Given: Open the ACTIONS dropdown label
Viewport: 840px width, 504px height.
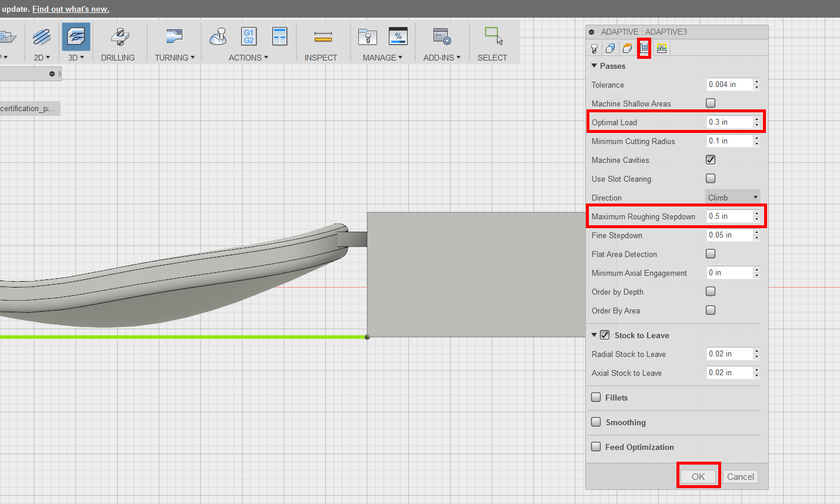Looking at the screenshot, I should pyautogui.click(x=248, y=58).
